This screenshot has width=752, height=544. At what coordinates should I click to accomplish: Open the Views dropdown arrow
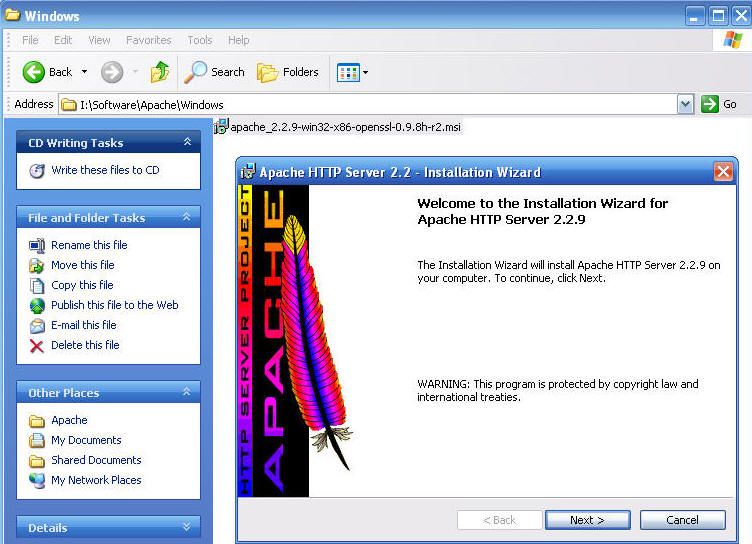pos(365,72)
